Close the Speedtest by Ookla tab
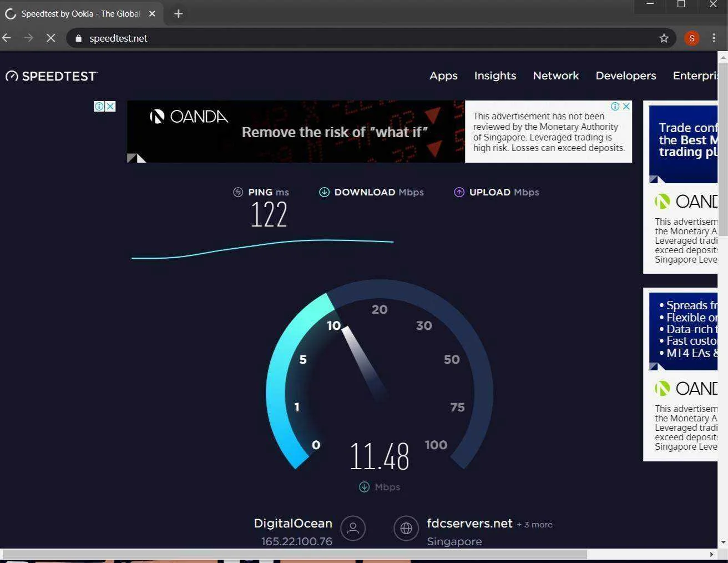 152,13
